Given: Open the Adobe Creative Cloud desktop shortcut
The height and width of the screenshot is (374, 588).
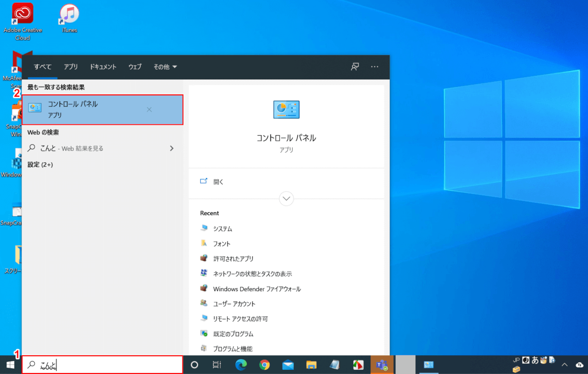Looking at the screenshot, I should [22, 22].
